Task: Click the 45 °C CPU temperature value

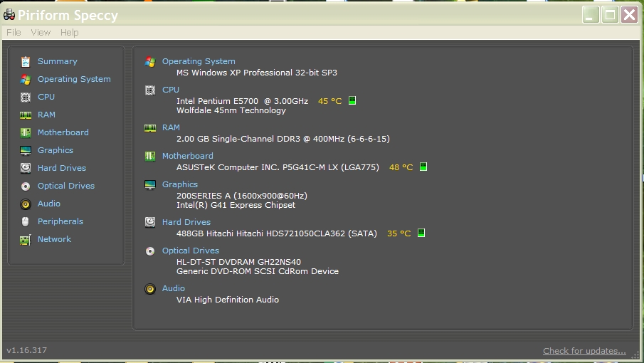Action: [329, 101]
